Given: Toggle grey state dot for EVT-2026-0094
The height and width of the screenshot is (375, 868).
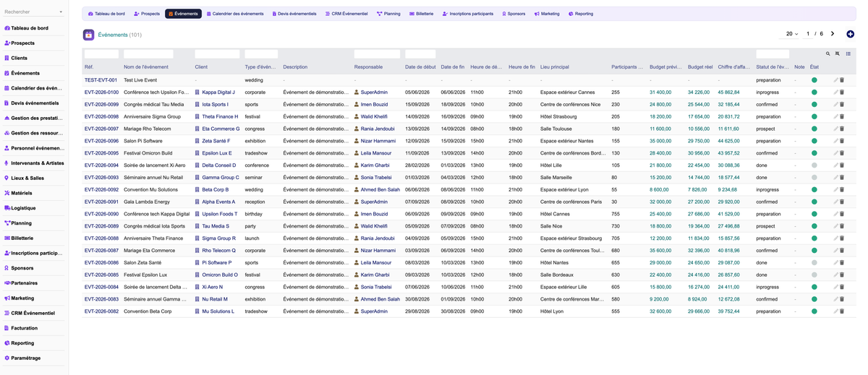Looking at the screenshot, I should [x=814, y=165].
